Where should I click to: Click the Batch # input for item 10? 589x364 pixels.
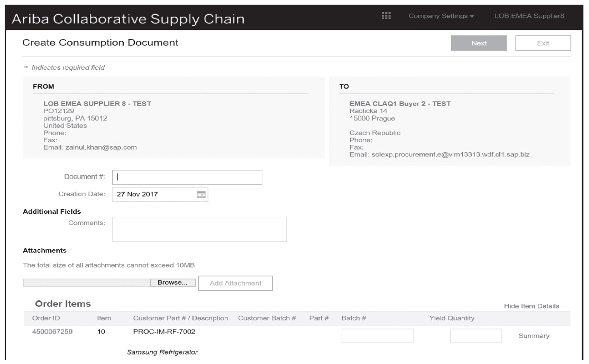(377, 336)
